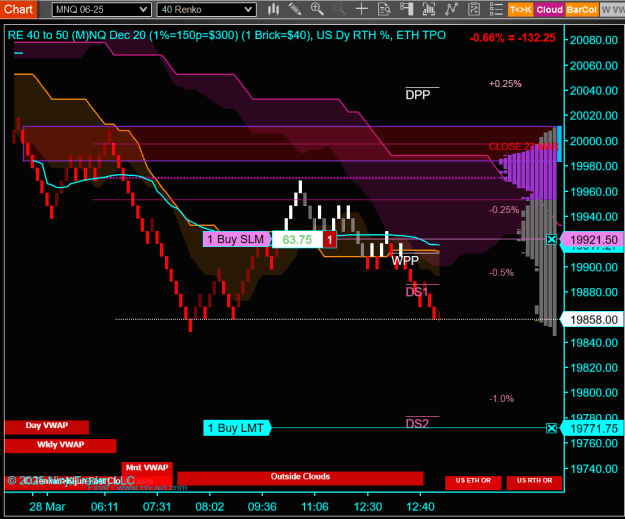625x519 pixels.
Task: Open the Data Series bars icon
Action: coord(429,9)
